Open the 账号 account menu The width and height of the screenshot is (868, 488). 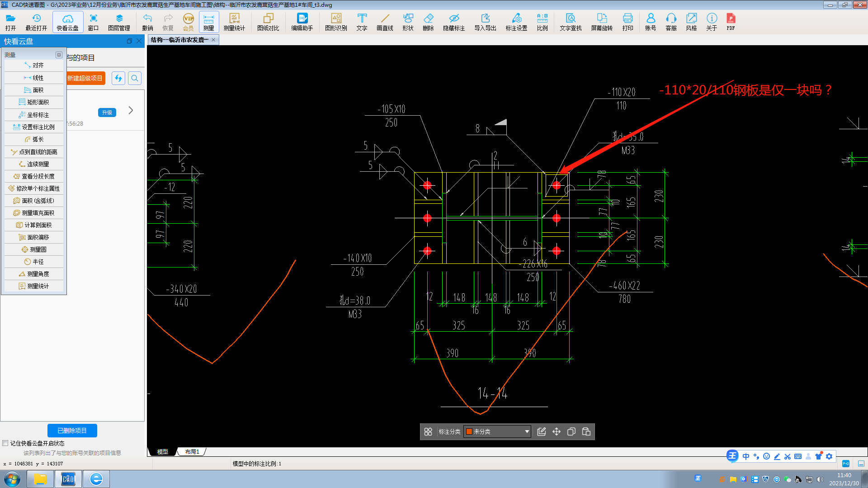tap(651, 22)
